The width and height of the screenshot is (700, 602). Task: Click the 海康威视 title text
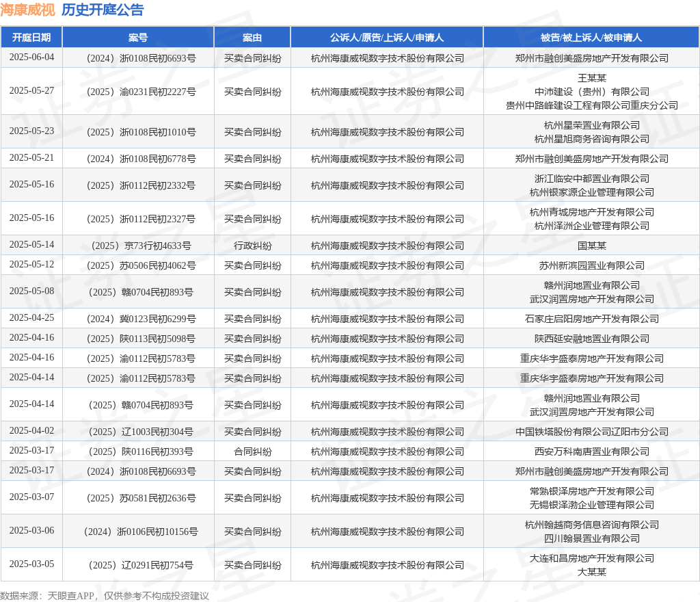tap(27, 10)
